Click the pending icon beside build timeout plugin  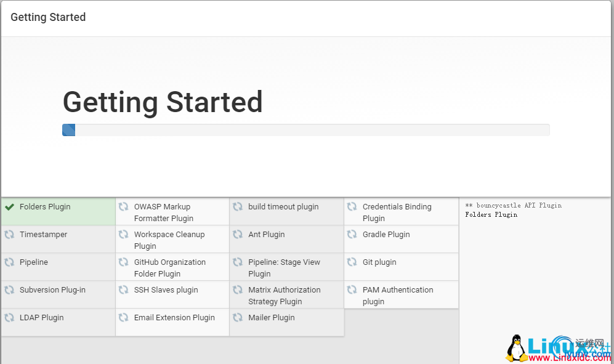coord(238,206)
